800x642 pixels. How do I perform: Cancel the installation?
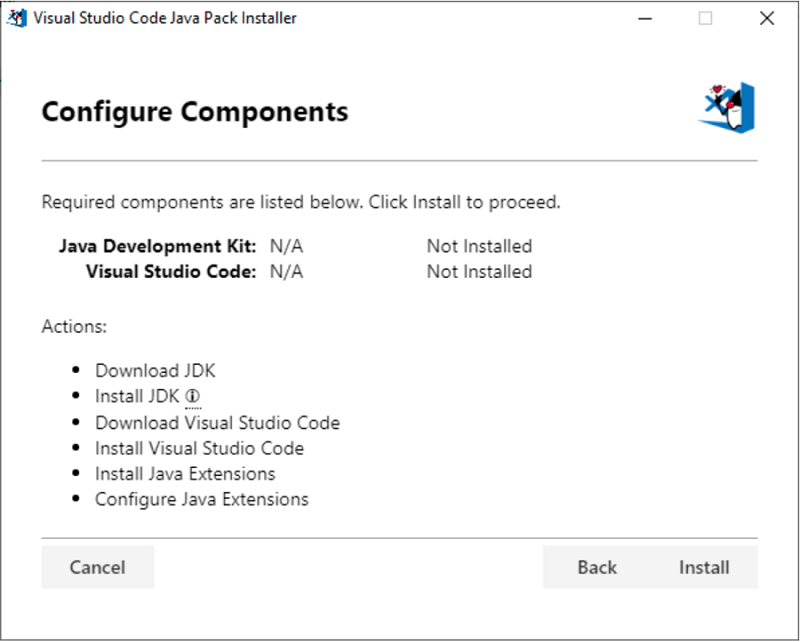(x=97, y=567)
